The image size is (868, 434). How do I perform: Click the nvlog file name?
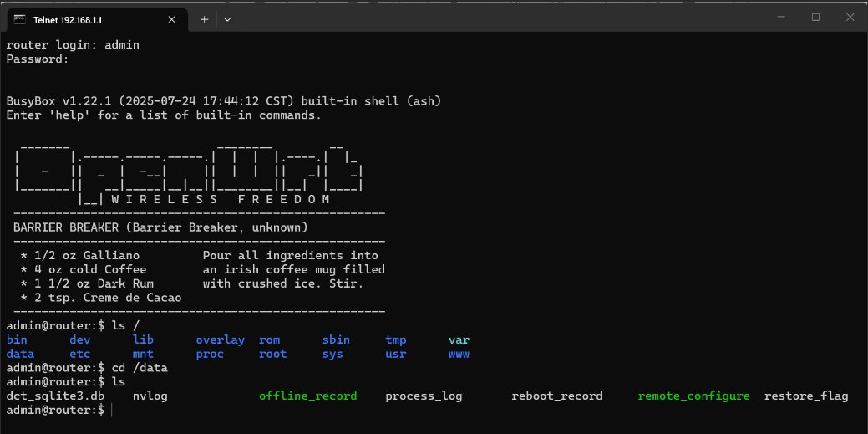(150, 396)
